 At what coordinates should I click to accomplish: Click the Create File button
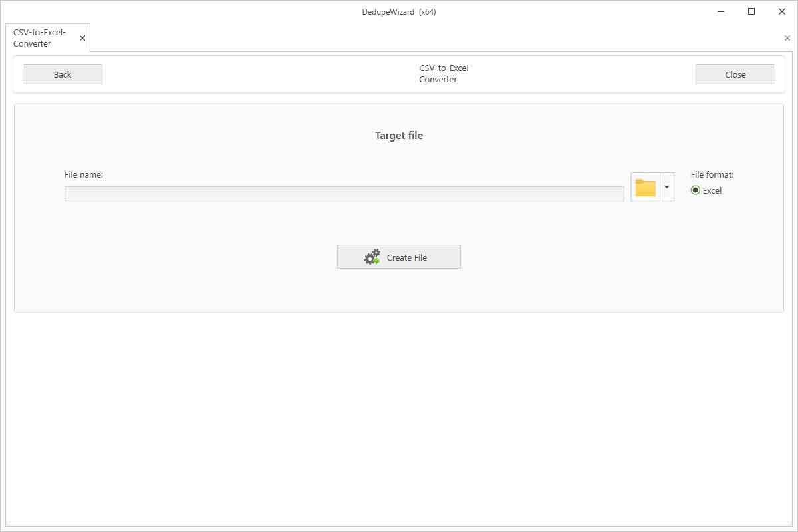coord(399,256)
